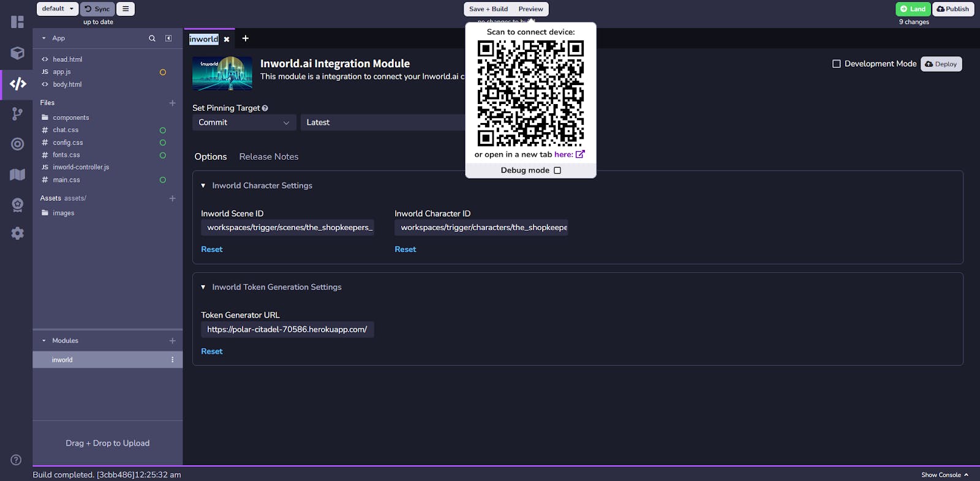Expand the Show Console panel

[945, 475]
